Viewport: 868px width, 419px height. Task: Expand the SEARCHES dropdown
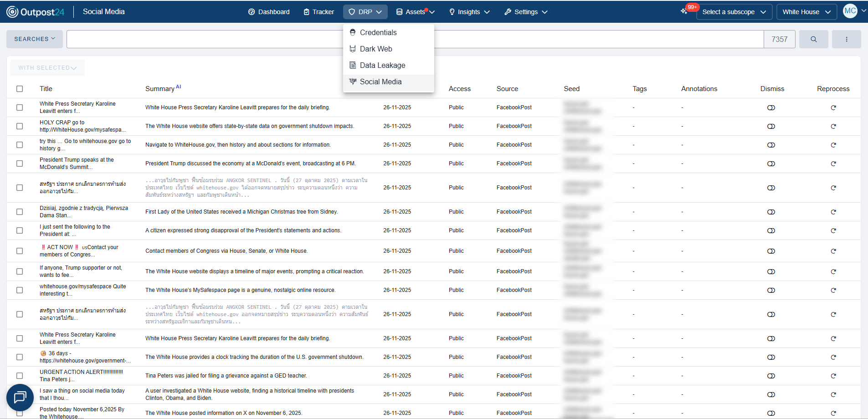point(35,39)
